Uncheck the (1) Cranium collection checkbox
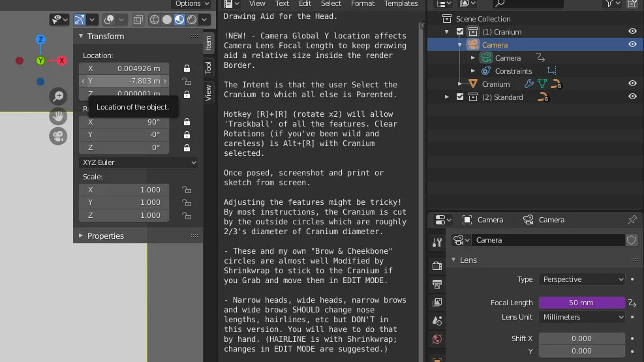Viewport: 644px width, 362px height. (460, 31)
